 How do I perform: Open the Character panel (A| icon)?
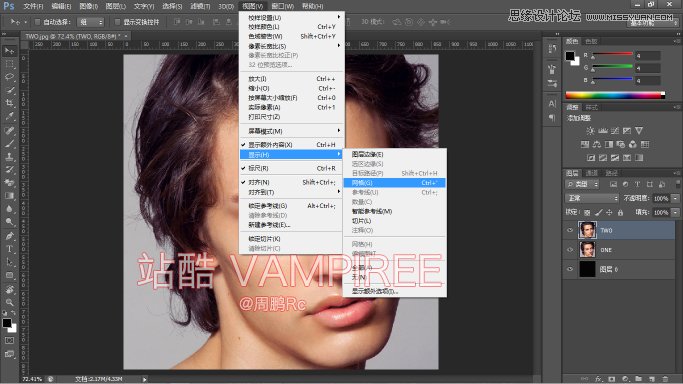pyautogui.click(x=552, y=104)
